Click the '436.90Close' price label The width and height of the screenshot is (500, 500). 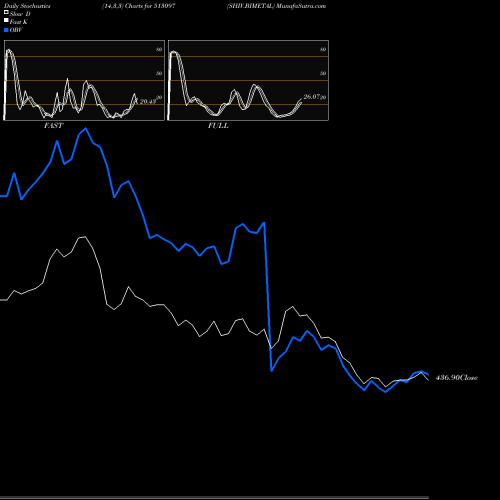coord(457,378)
